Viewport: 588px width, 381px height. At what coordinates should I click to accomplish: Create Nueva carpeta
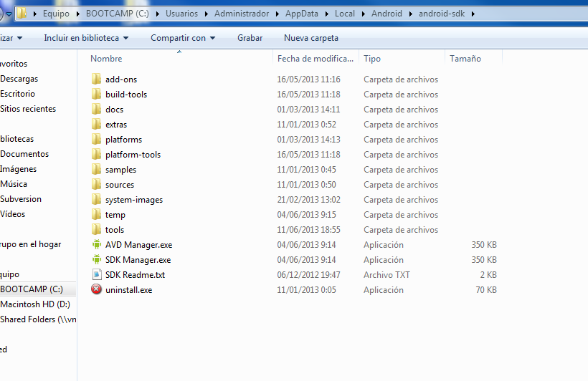311,38
